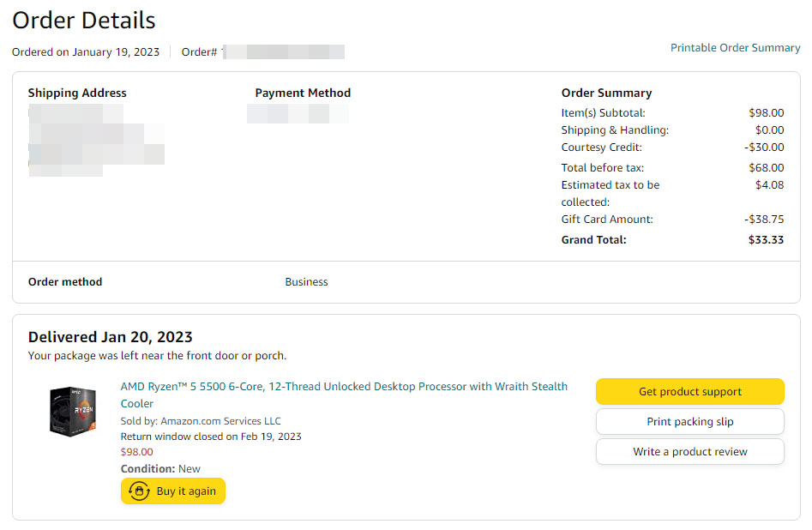Click the Buy it again cart icon
The image size is (812, 530).
coord(138,491)
